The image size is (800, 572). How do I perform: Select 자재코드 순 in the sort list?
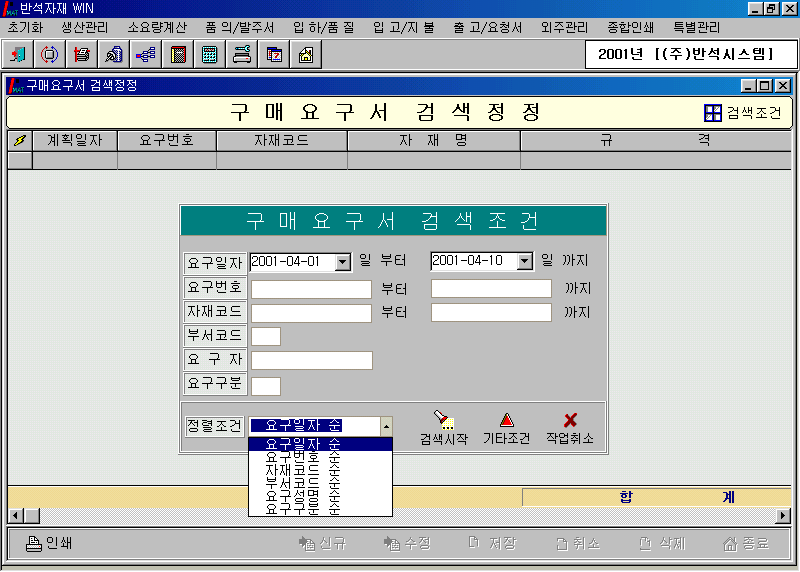(x=302, y=470)
